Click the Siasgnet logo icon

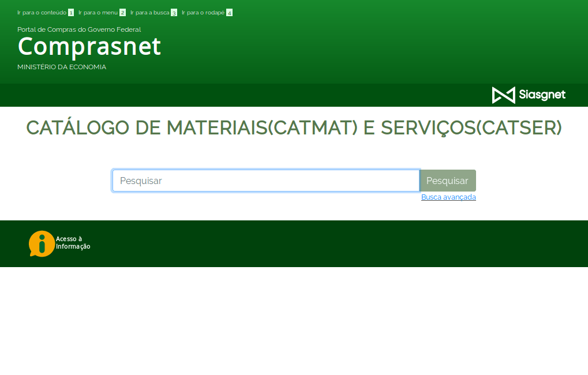pyautogui.click(x=503, y=95)
